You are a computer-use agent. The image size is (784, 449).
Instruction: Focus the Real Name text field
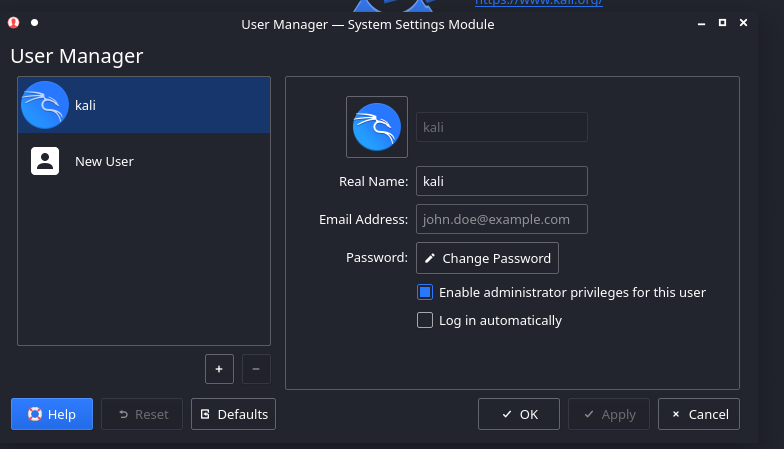tap(501, 181)
